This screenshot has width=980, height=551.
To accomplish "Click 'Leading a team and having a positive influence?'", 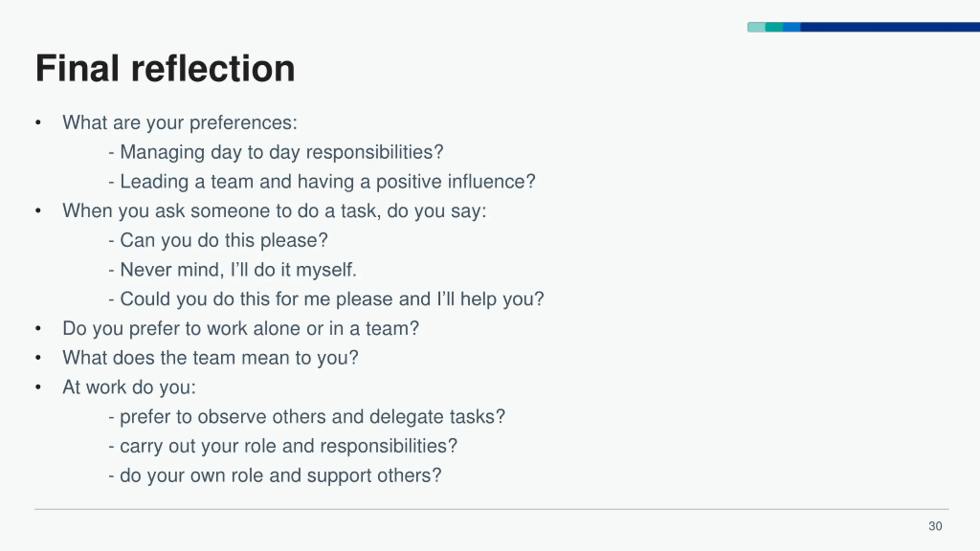I will [322, 182].
